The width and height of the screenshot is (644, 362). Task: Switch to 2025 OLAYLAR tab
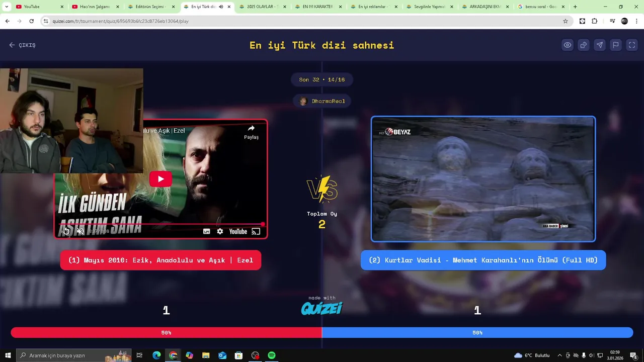click(x=263, y=7)
